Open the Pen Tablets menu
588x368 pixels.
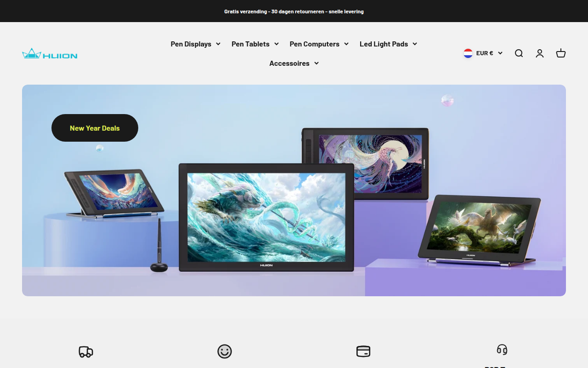click(x=250, y=44)
